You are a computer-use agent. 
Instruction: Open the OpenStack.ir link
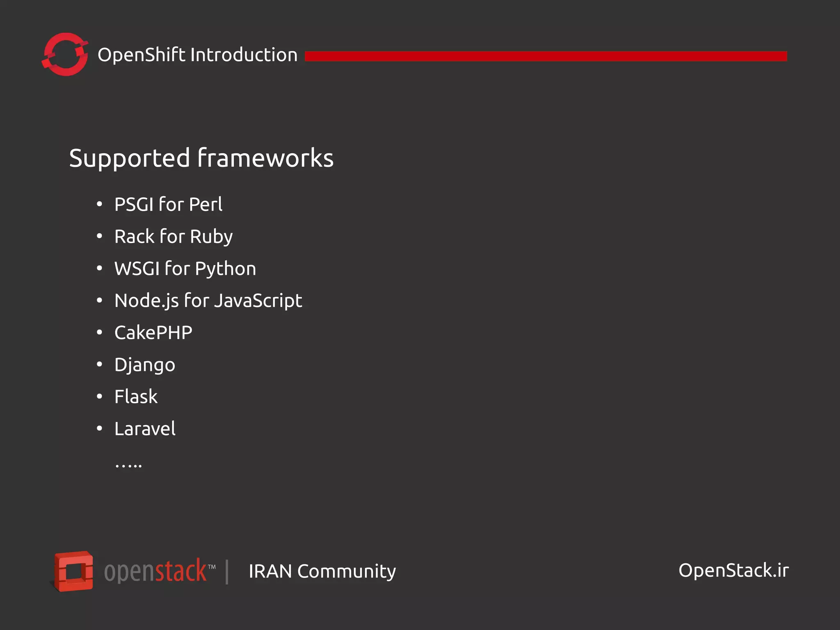733,570
